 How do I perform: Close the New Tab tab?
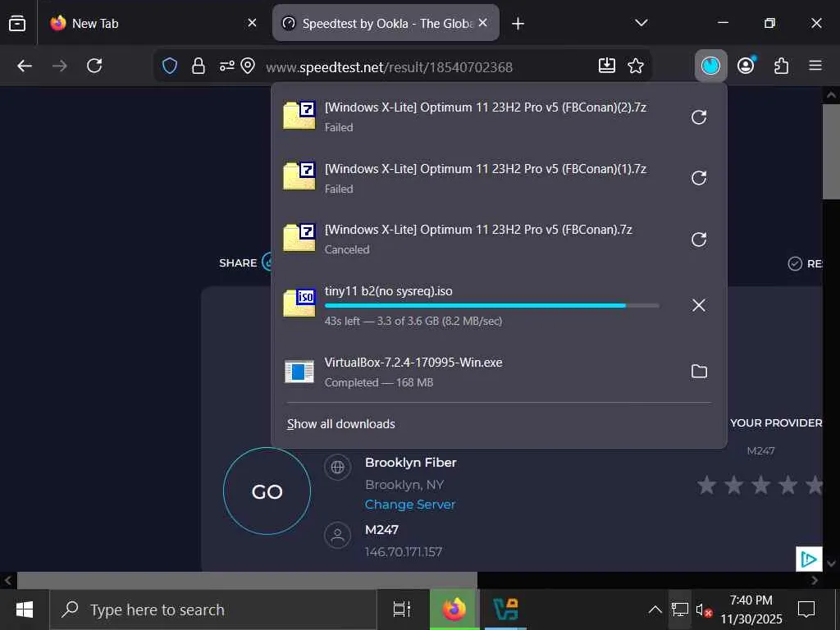(x=253, y=23)
